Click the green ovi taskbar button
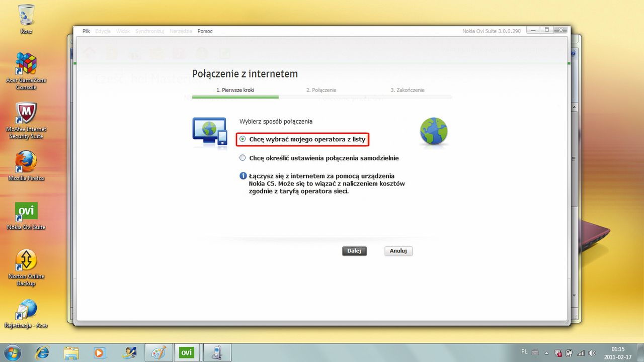The image size is (644, 362). point(187,352)
